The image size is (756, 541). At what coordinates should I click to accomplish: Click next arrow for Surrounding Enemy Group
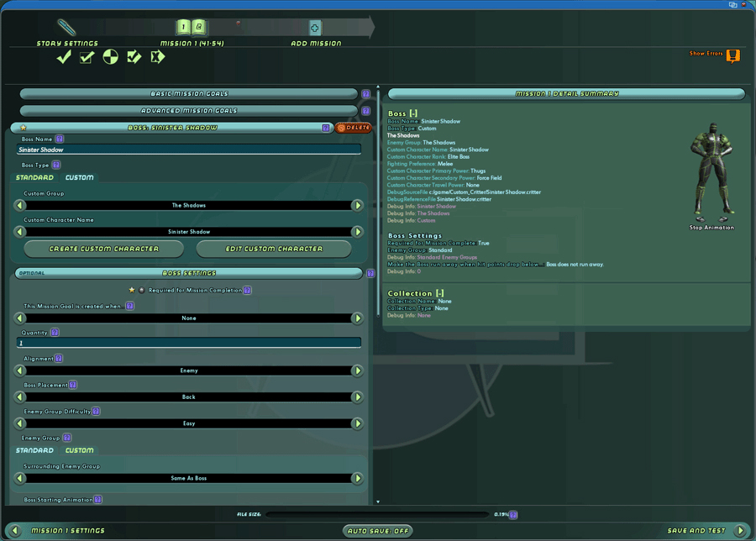358,478
